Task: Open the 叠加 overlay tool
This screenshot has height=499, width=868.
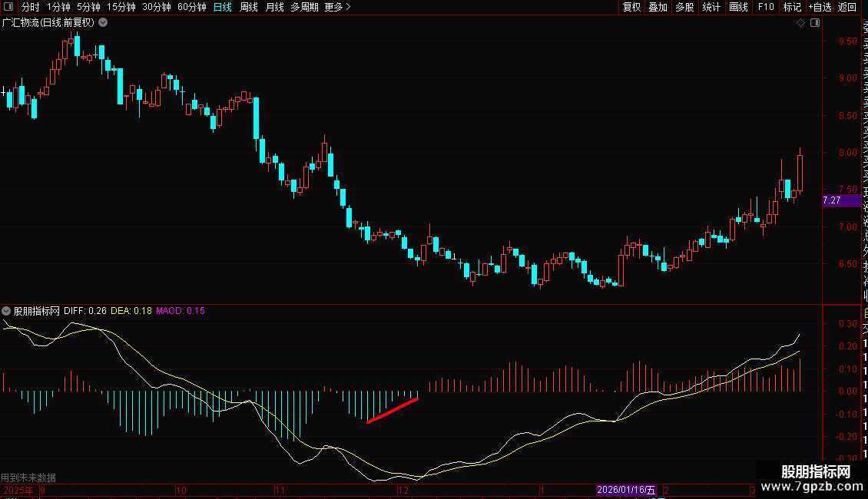Action: point(658,7)
